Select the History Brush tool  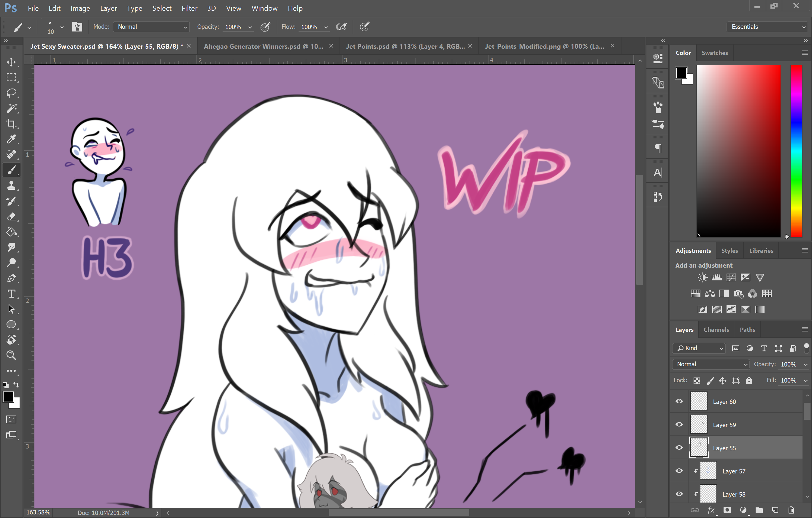pyautogui.click(x=12, y=201)
